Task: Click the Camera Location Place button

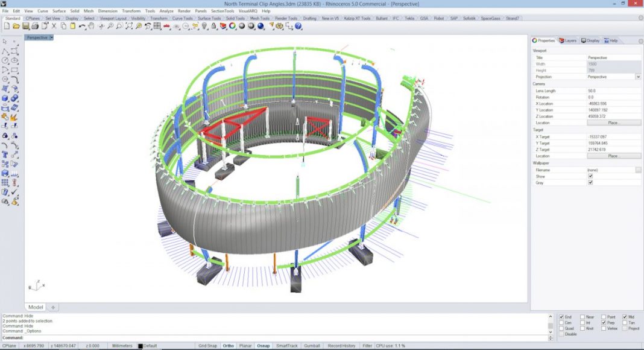Action: (613, 122)
